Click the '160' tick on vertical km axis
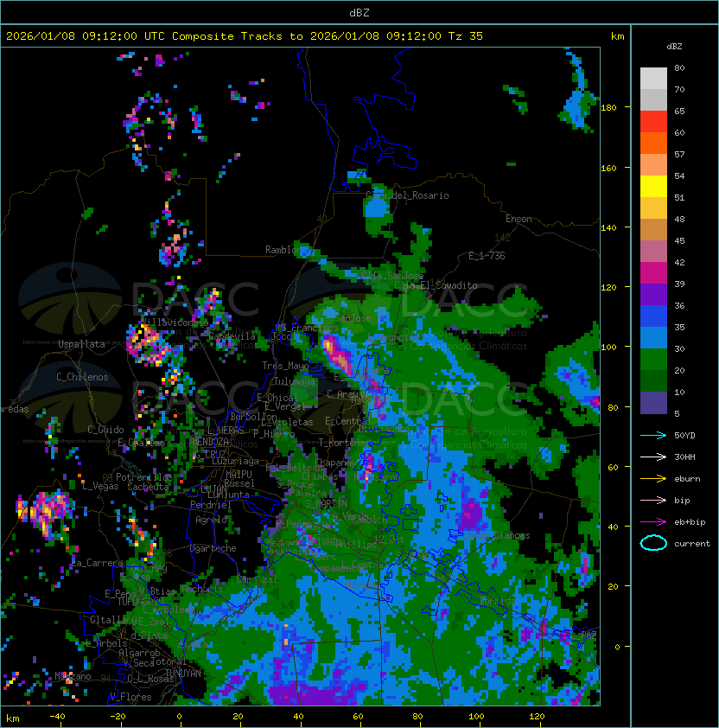Image resolution: width=719 pixels, height=728 pixels. coord(608,168)
